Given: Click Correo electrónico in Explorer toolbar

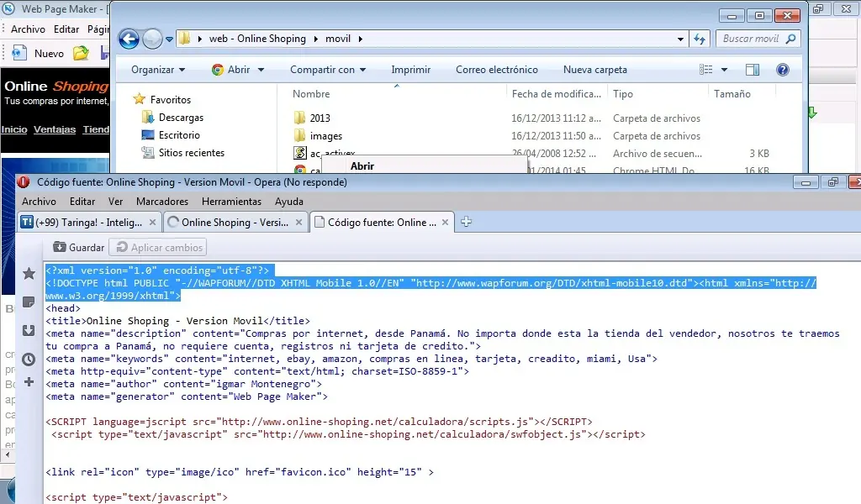Looking at the screenshot, I should [x=496, y=70].
